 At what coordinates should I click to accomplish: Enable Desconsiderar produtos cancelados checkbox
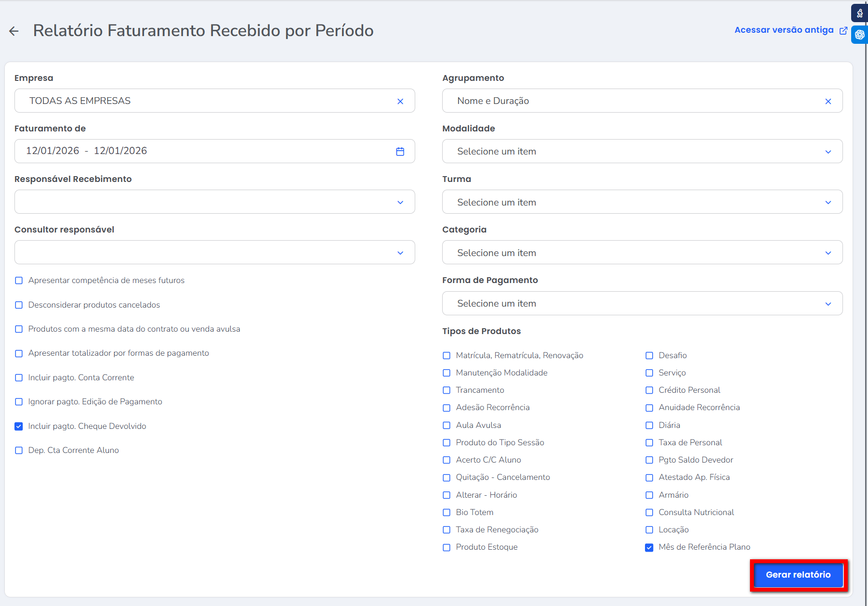[x=19, y=305]
